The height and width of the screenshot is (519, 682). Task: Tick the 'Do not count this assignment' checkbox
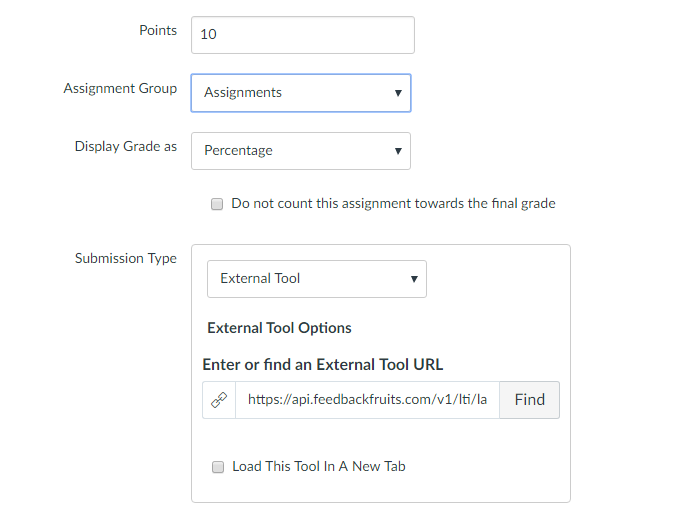[217, 204]
